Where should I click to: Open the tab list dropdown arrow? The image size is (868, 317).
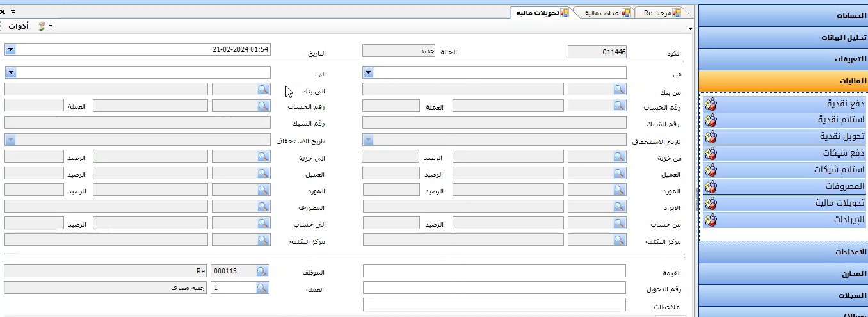690,29
